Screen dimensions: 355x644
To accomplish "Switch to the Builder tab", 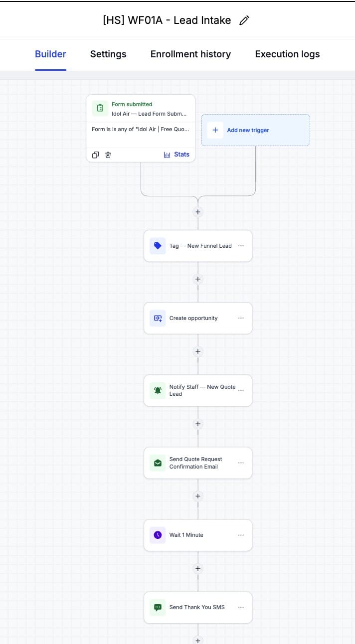I will (x=50, y=54).
